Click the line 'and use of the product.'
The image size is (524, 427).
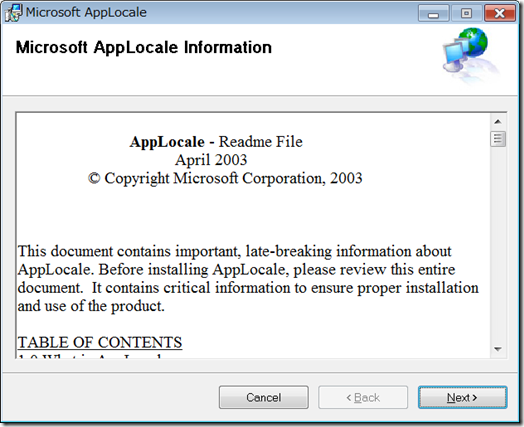point(91,306)
